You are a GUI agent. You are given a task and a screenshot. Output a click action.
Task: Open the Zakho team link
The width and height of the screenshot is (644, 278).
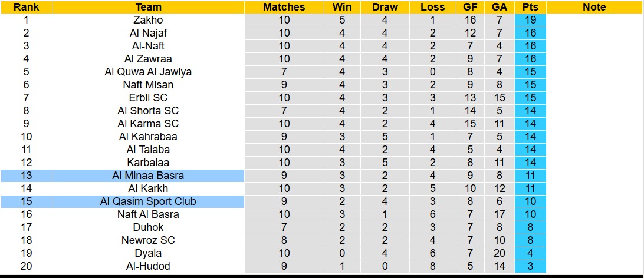click(148, 20)
